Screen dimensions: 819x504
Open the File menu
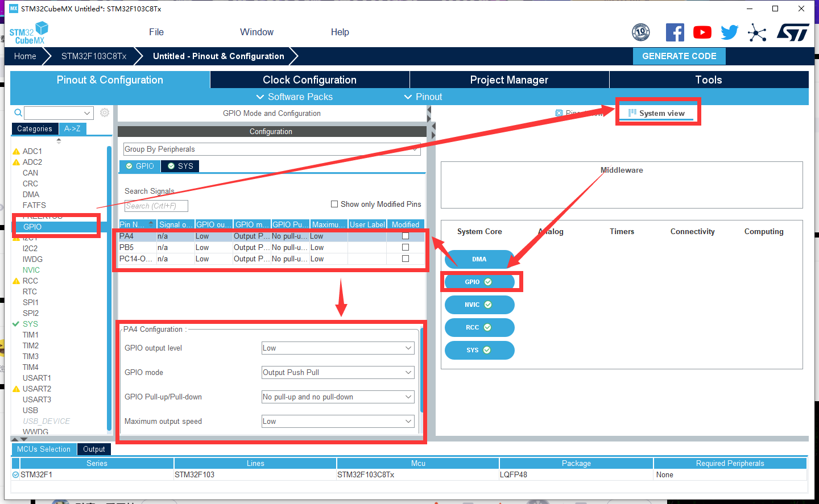(x=156, y=32)
